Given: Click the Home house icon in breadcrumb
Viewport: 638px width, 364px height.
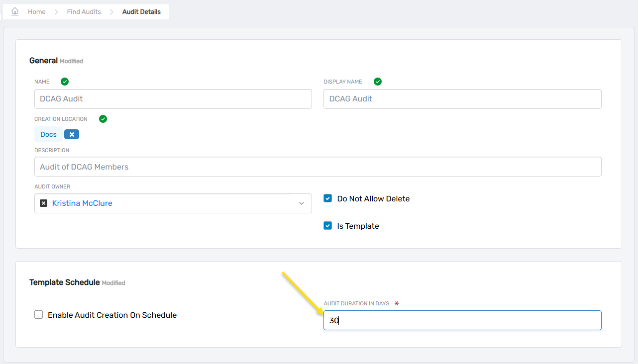Looking at the screenshot, I should tap(15, 11).
